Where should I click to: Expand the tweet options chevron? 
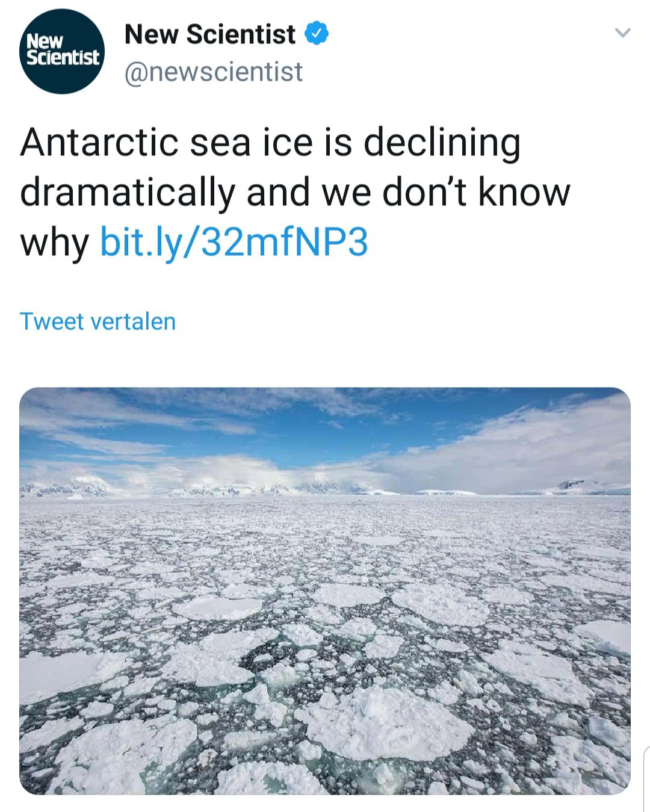(623, 33)
